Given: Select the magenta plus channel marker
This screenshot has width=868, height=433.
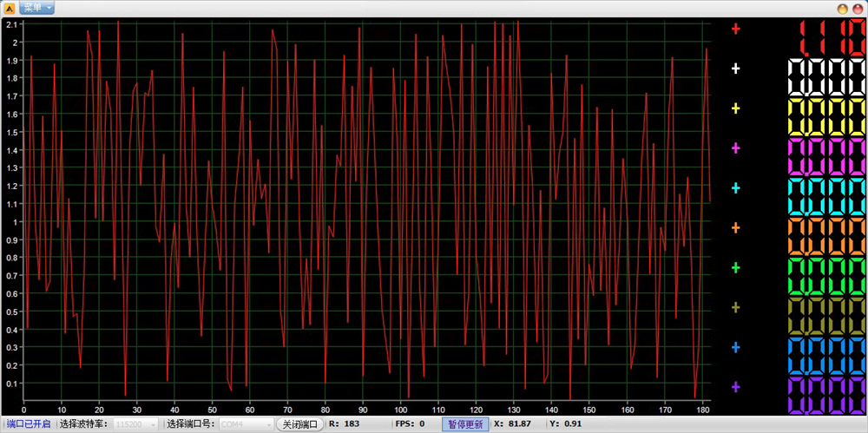Looking at the screenshot, I should (736, 148).
